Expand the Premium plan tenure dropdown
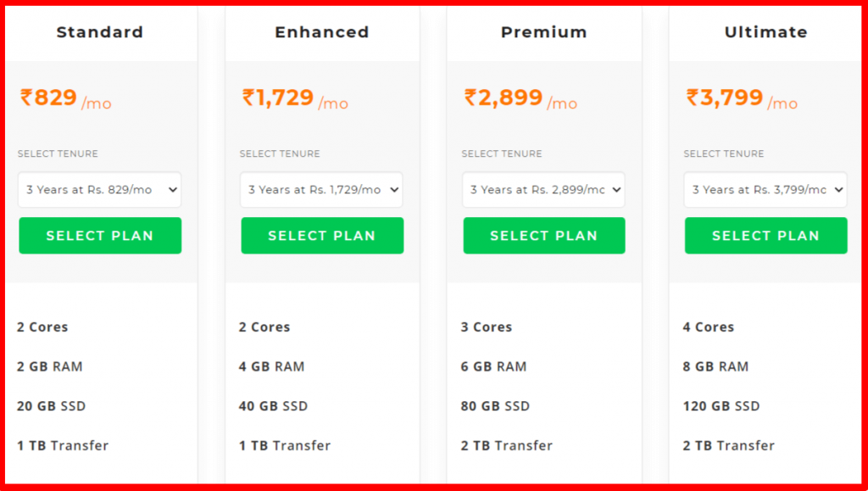The width and height of the screenshot is (868, 491). [x=543, y=190]
